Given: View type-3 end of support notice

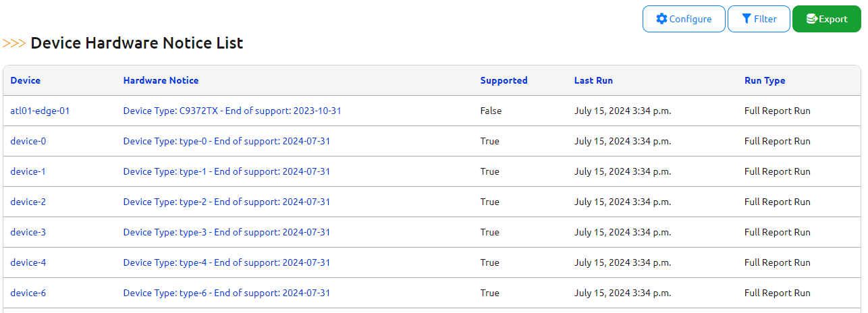Looking at the screenshot, I should tap(226, 232).
